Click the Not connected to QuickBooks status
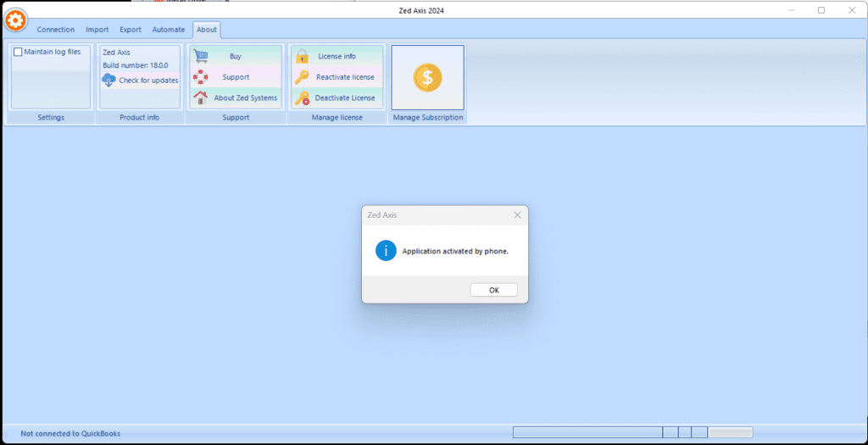 tap(70, 433)
